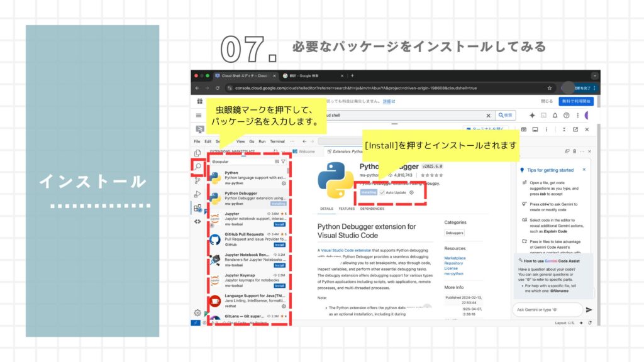The width and height of the screenshot is (644, 362).
Task: Open the Explorer files icon
Action: click(197, 153)
